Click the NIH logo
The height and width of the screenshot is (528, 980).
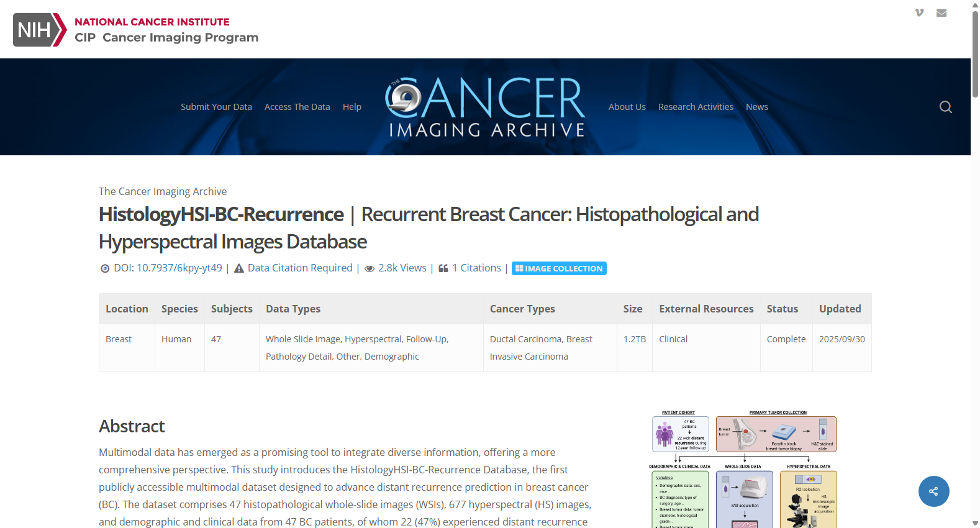pyautogui.click(x=39, y=30)
